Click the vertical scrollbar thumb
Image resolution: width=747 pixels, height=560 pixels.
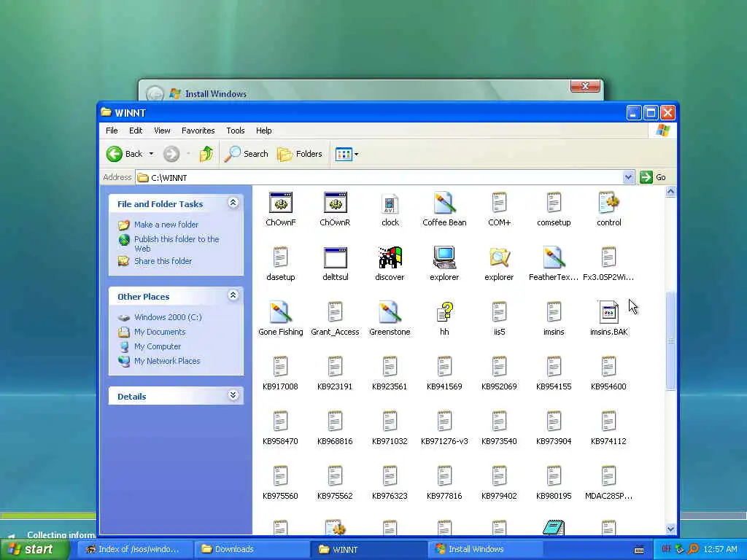click(670, 341)
